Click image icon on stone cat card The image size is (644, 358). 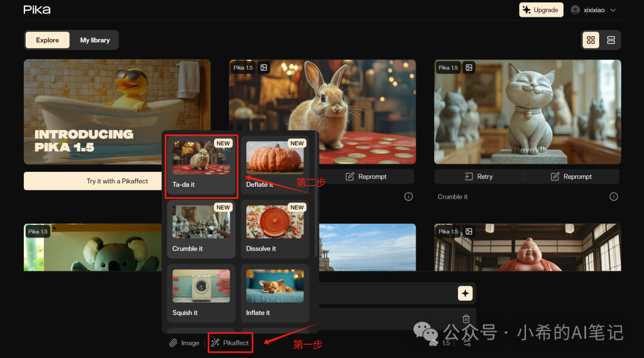pyautogui.click(x=469, y=67)
